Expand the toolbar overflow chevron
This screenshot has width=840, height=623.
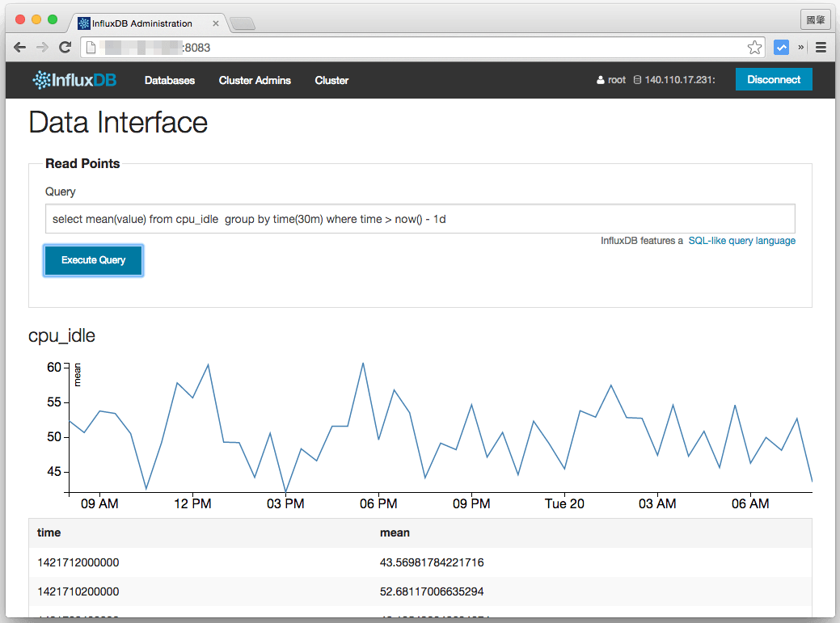tap(800, 47)
